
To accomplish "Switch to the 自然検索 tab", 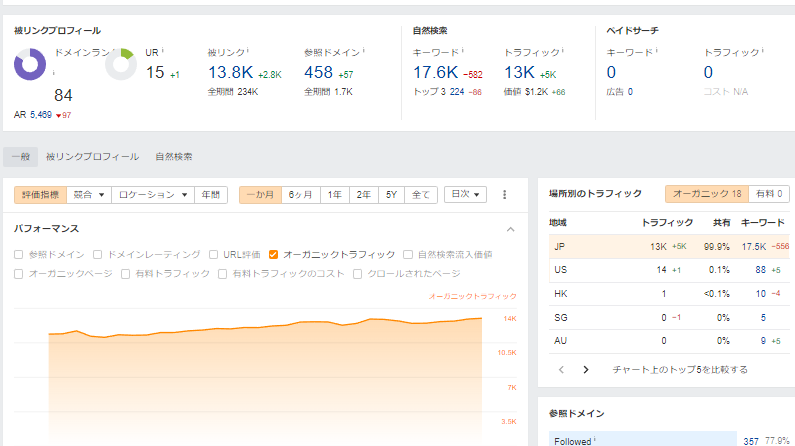I will [174, 157].
